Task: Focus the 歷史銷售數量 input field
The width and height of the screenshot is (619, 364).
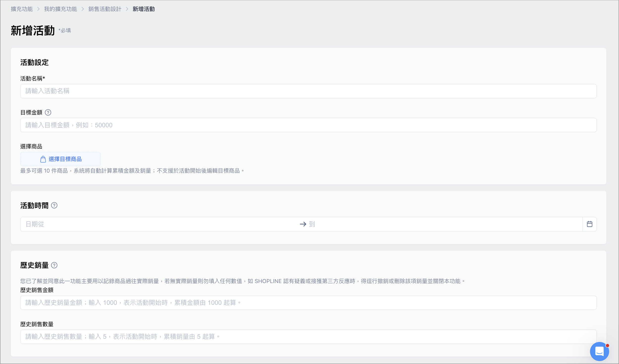Action: click(x=308, y=337)
